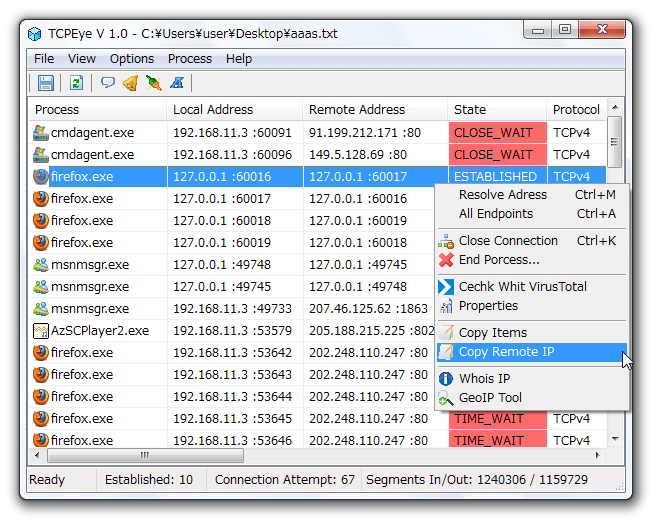Click Segments In/Out status bar entry
The height and width of the screenshot is (523, 656).
pyautogui.click(x=477, y=479)
